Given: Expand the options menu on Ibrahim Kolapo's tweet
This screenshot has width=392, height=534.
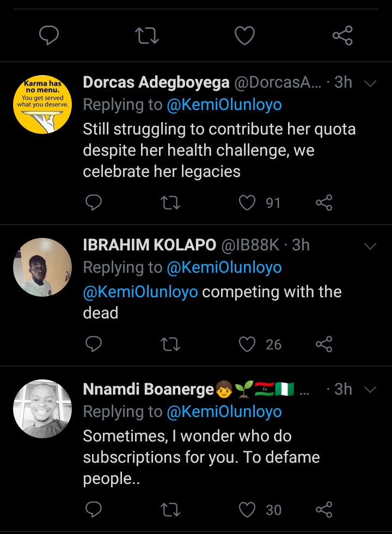Looking at the screenshot, I should pyautogui.click(x=370, y=246).
